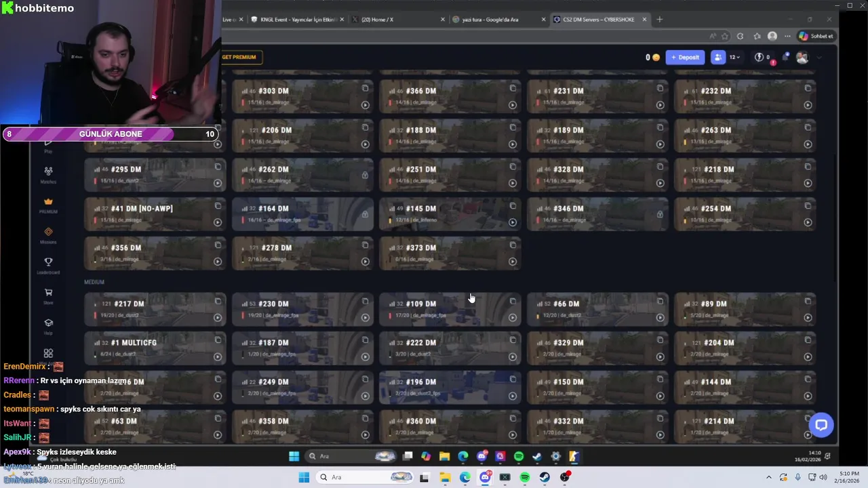
Task: Select server card #196 DM
Action: coord(450,388)
